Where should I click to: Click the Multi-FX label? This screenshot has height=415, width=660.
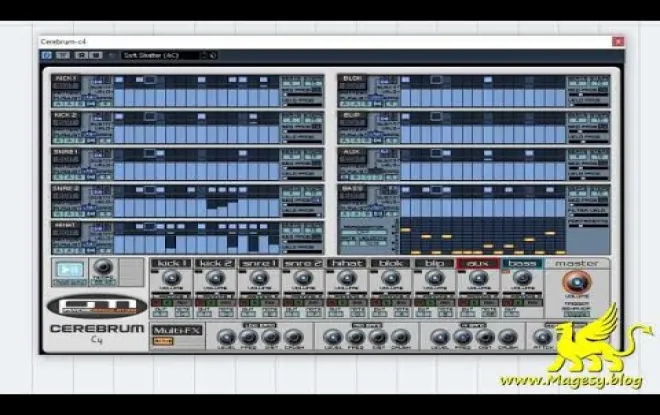coord(177,330)
